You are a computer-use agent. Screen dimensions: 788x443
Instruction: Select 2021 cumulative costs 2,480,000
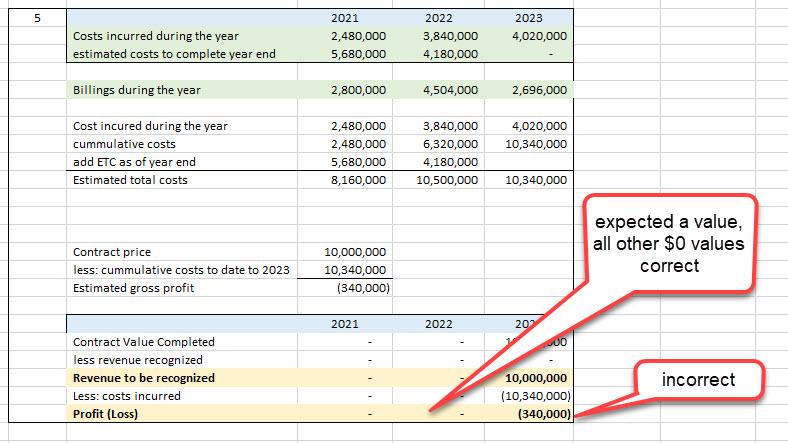coord(358,144)
